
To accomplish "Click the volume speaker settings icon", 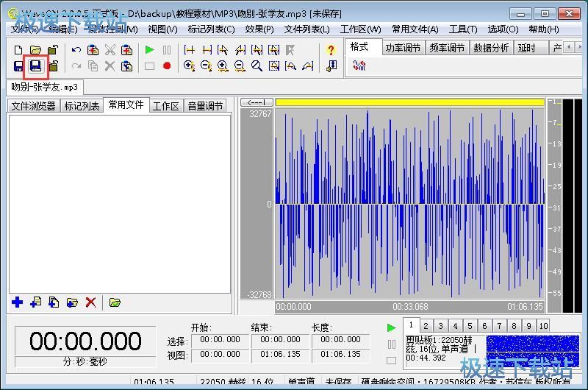I will [x=331, y=66].
